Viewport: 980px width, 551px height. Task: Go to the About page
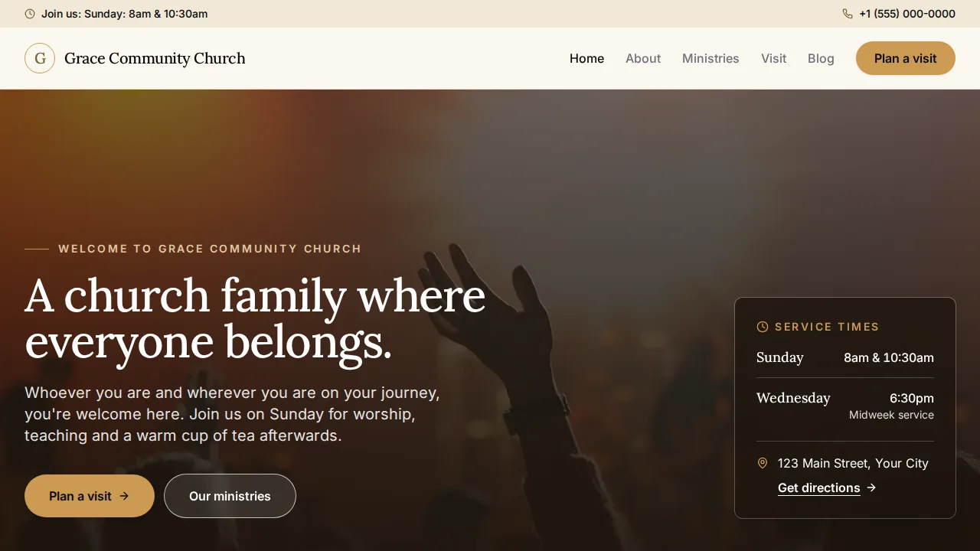(x=643, y=58)
